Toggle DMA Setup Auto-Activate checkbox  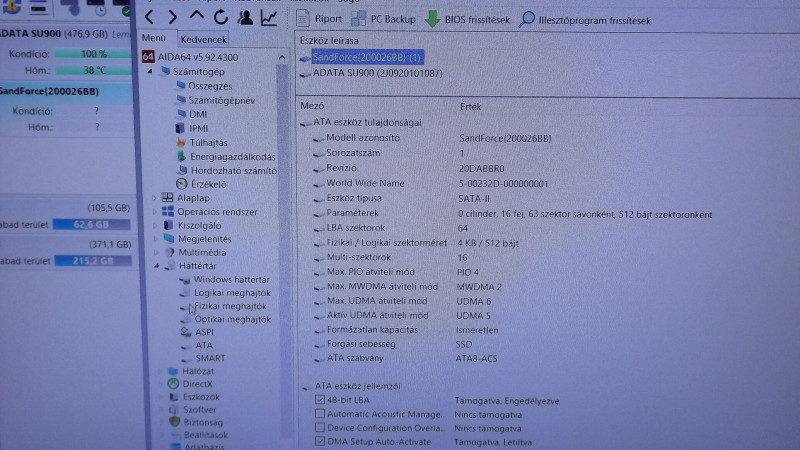point(320,441)
